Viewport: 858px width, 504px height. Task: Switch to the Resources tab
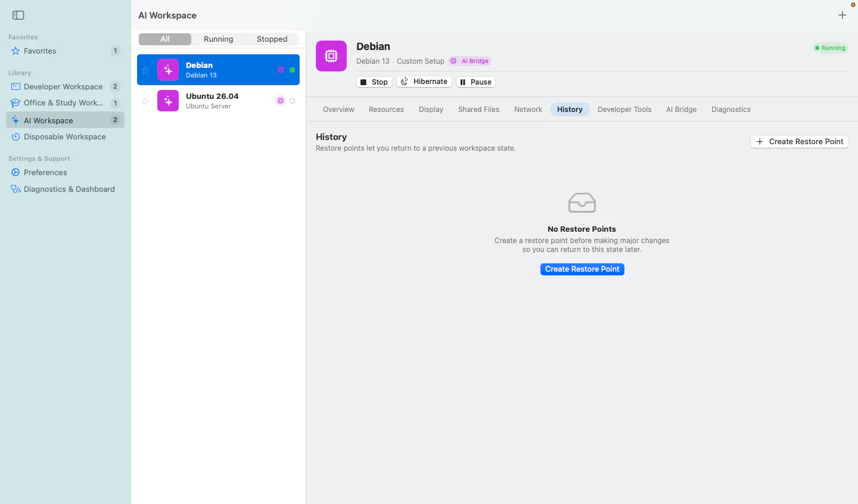click(x=386, y=110)
